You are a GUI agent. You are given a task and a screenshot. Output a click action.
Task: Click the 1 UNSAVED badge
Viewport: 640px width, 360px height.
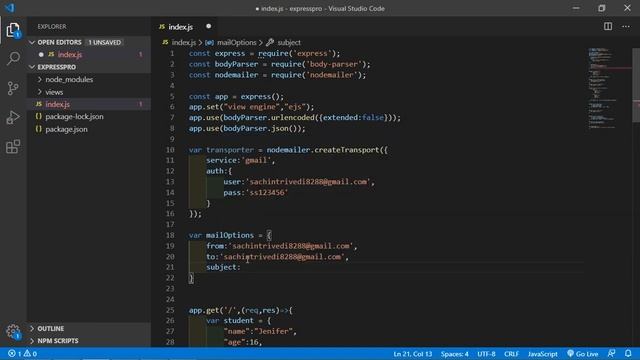pos(104,42)
